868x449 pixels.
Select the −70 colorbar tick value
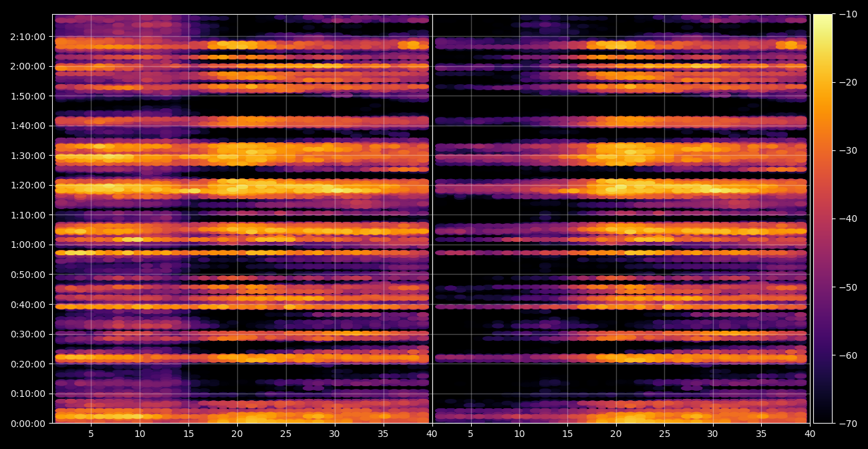(x=848, y=424)
